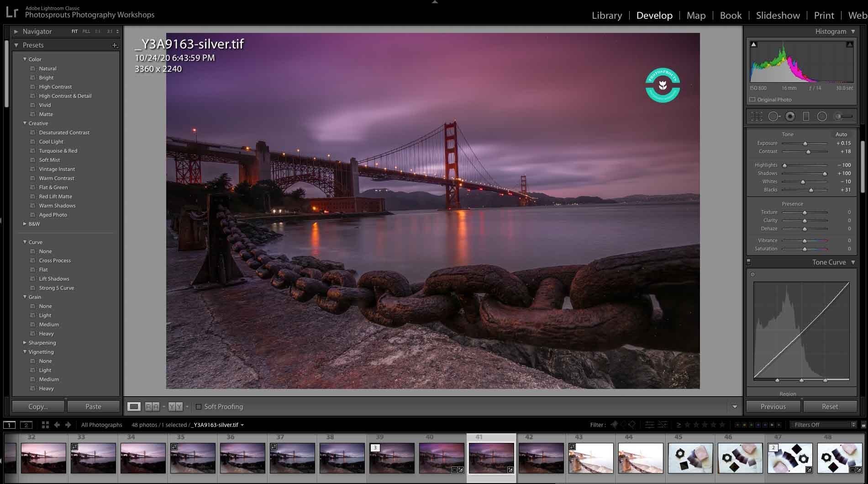Click the Paste settings button

[x=93, y=406]
